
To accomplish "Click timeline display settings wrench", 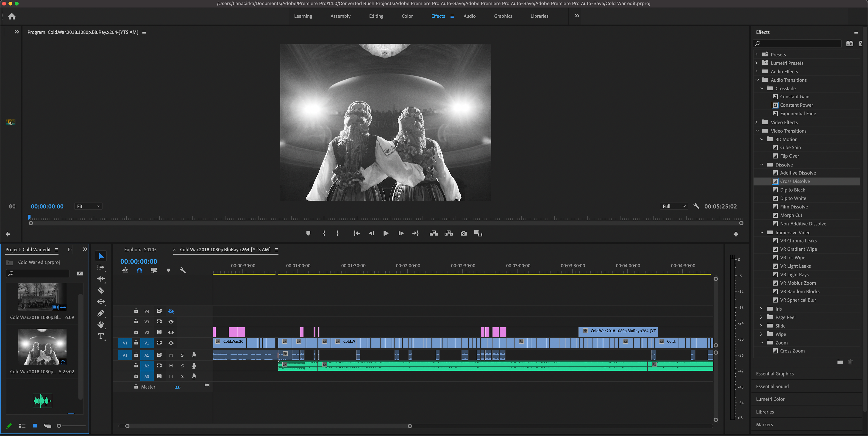I will click(183, 270).
